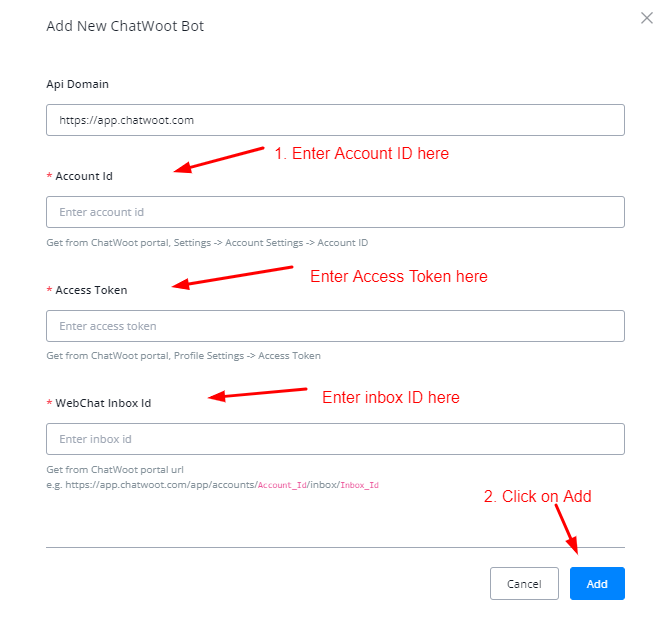Screen dimensions: 660x618
Task: Close the Add New ChatWoot Bot dialog
Action: pos(646,18)
